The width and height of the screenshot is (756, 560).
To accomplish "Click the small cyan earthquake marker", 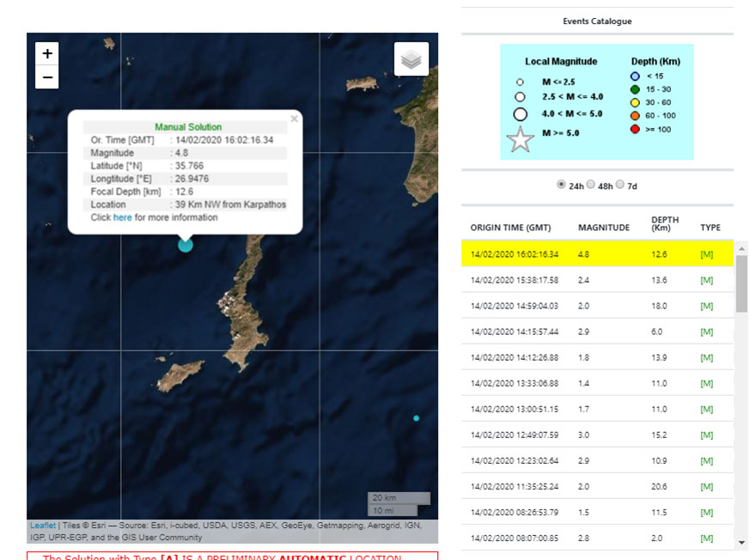I will click(x=416, y=418).
